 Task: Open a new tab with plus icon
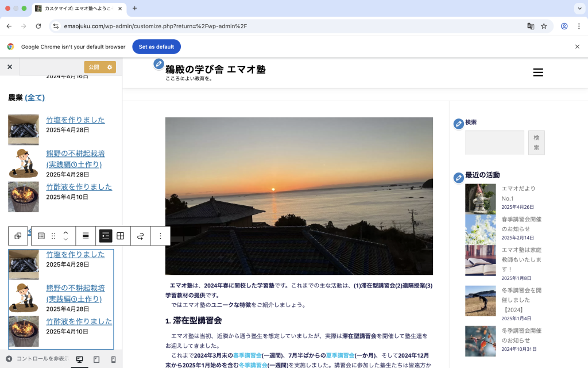(134, 8)
